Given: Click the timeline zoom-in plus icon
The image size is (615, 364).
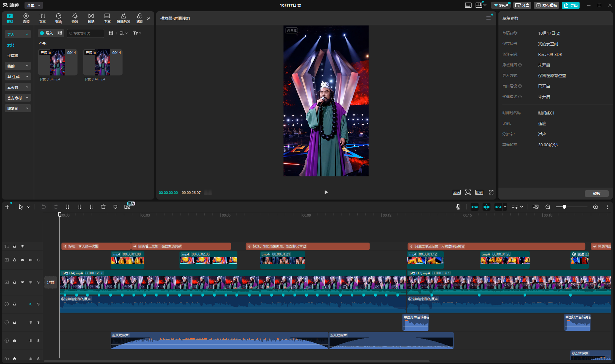Looking at the screenshot, I should click(595, 207).
